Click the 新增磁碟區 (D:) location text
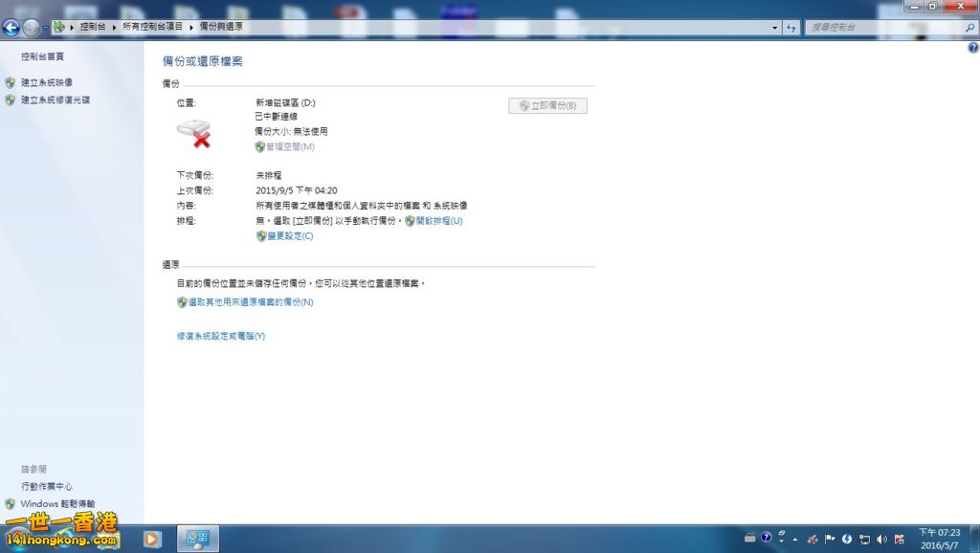980x553 pixels. click(285, 102)
